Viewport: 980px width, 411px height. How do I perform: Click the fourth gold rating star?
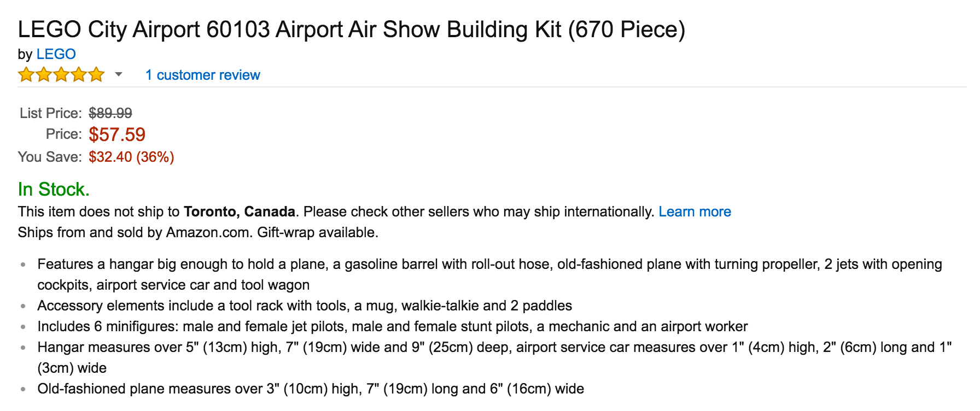79,75
